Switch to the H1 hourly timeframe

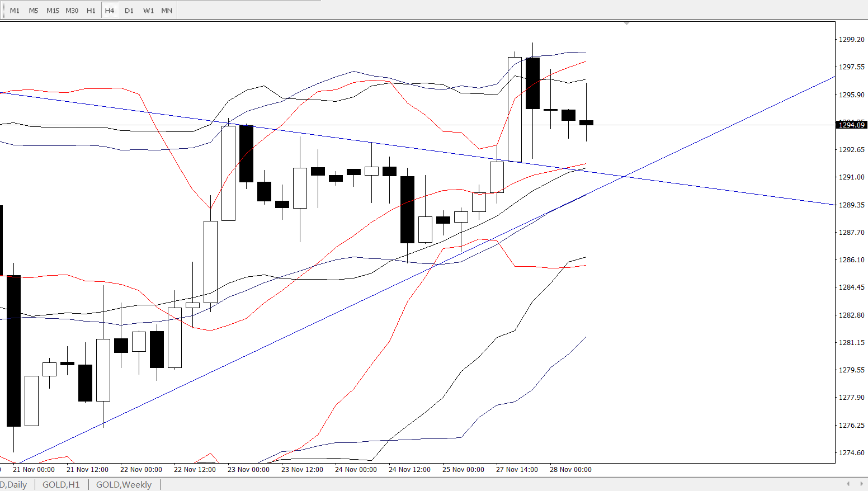pos(91,11)
